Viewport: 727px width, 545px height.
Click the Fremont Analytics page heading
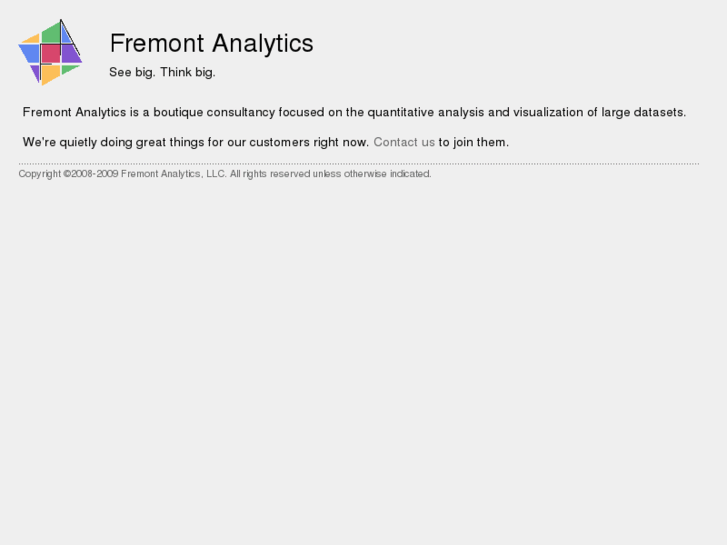click(x=211, y=44)
